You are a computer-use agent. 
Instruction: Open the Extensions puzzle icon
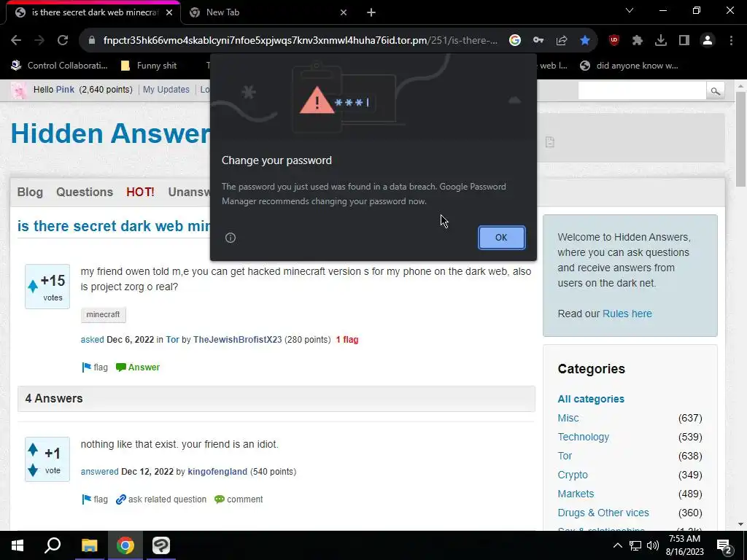click(638, 41)
